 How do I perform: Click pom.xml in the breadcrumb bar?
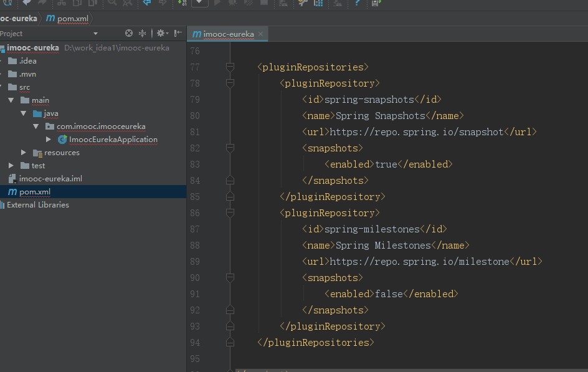click(x=72, y=18)
